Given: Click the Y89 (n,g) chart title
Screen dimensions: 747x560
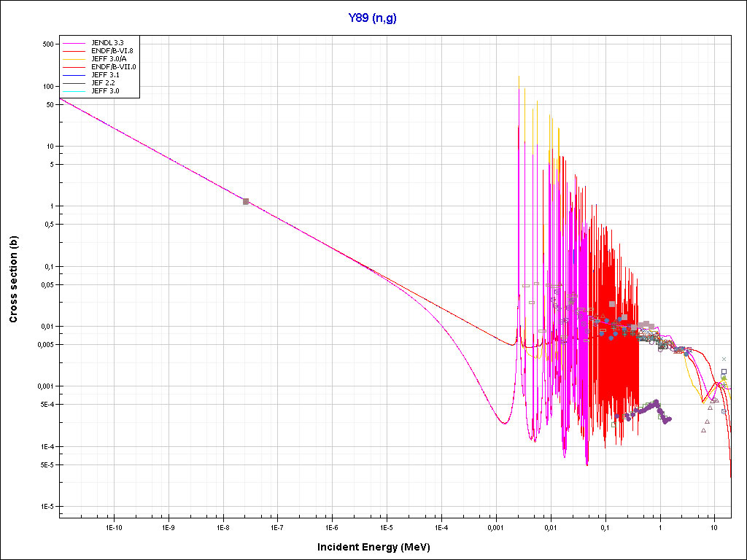Looking at the screenshot, I should [373, 18].
